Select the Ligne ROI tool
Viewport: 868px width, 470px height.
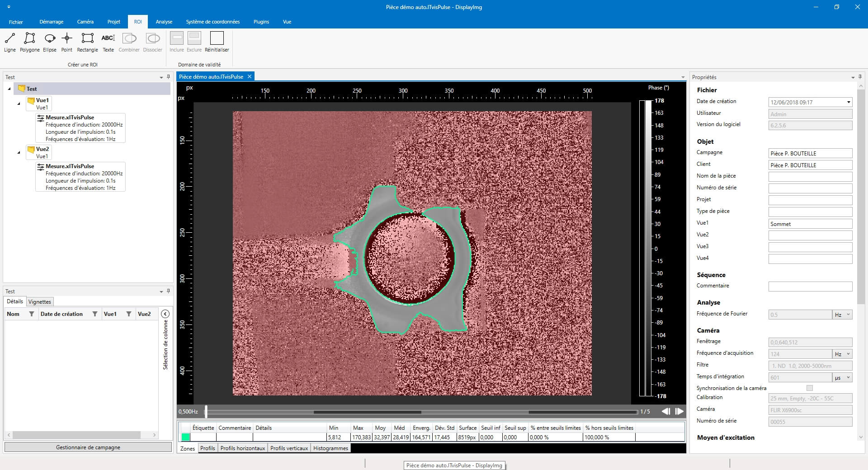[10, 42]
